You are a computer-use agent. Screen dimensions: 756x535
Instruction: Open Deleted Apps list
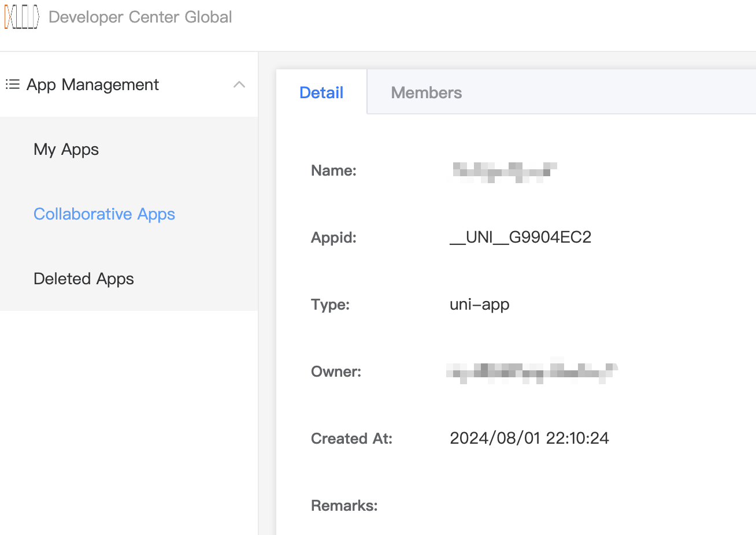point(84,279)
